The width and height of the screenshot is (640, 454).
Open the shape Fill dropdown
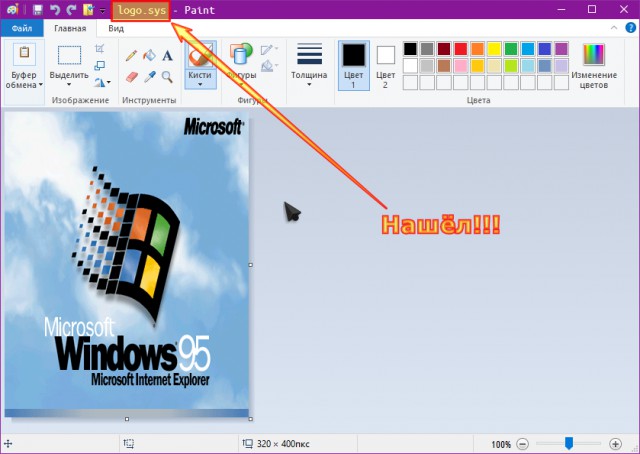click(269, 65)
